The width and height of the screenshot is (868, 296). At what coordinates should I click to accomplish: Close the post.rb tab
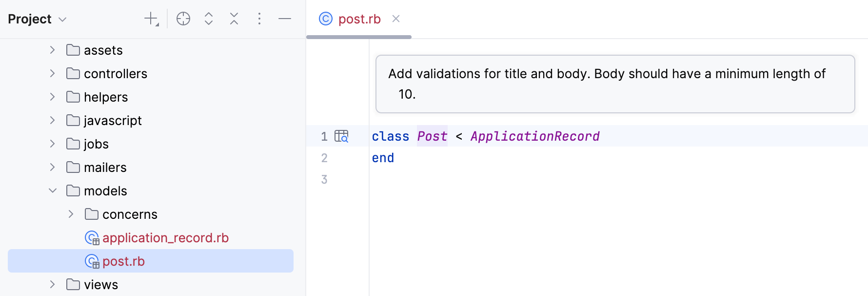click(396, 19)
